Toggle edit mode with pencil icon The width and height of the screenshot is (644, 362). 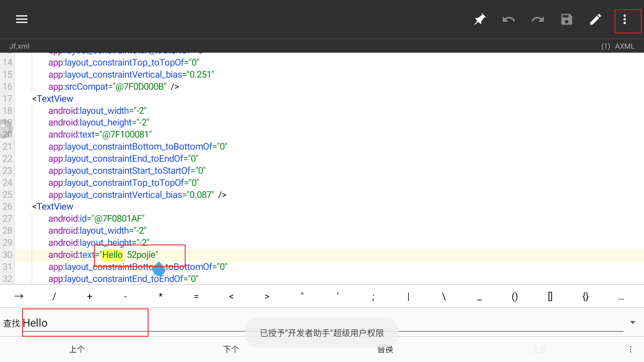[x=596, y=19]
